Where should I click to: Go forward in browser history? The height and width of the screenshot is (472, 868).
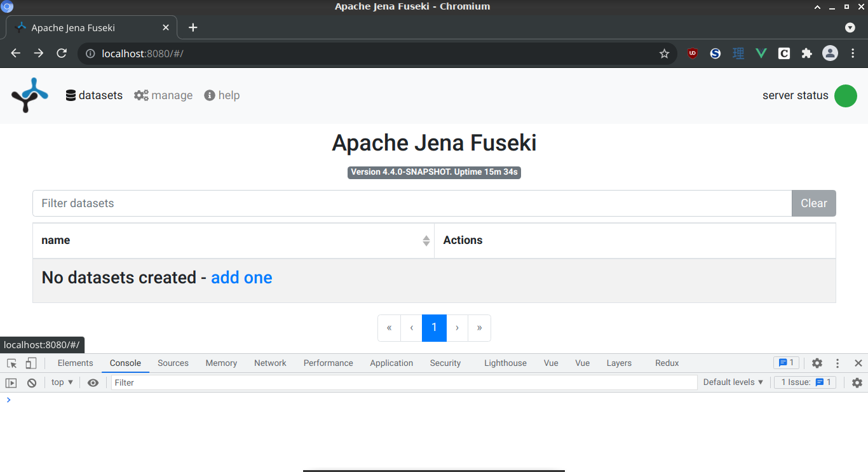point(39,53)
